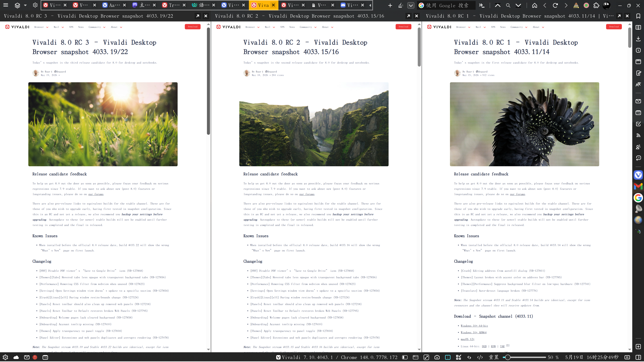Click the sync cloud icon in the status bar

[16, 357]
